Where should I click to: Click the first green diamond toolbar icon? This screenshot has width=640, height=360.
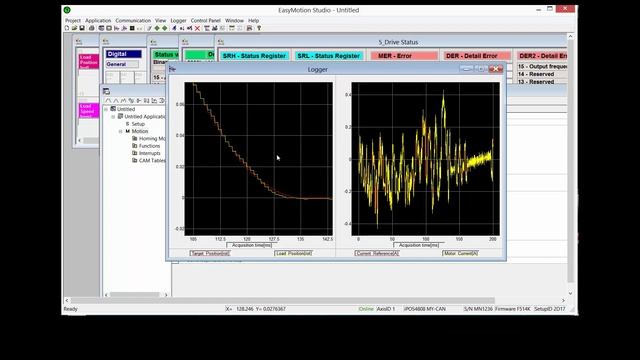[x=157, y=28]
